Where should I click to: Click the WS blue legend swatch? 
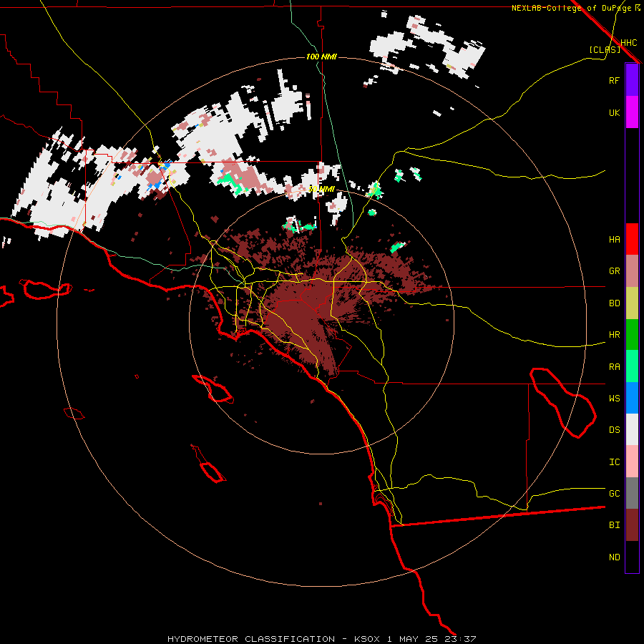pyautogui.click(x=632, y=398)
